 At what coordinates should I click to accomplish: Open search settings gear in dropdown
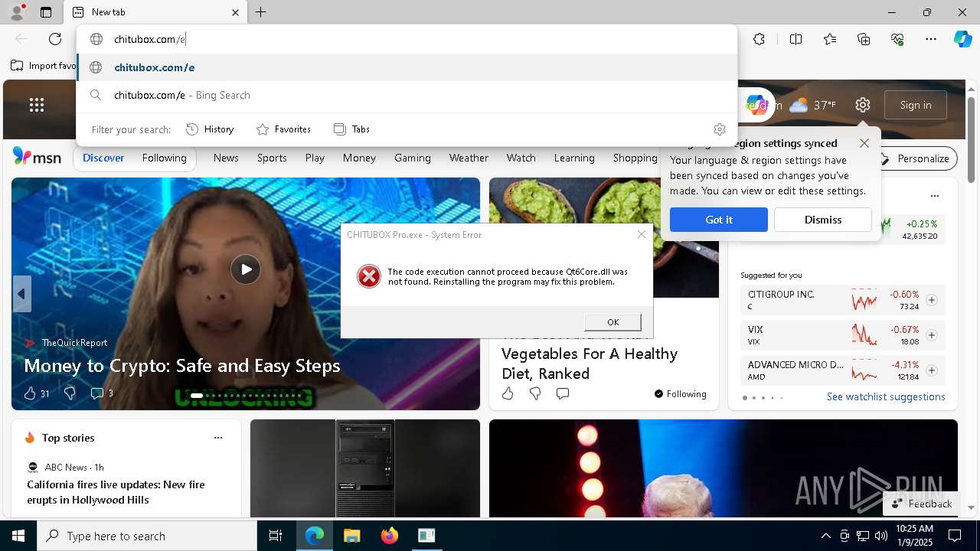point(719,129)
